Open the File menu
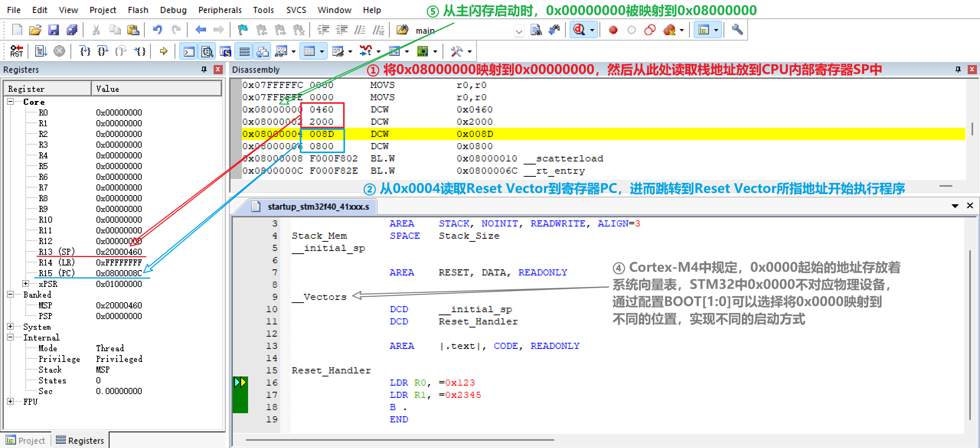This screenshot has width=980, height=448. [x=14, y=10]
